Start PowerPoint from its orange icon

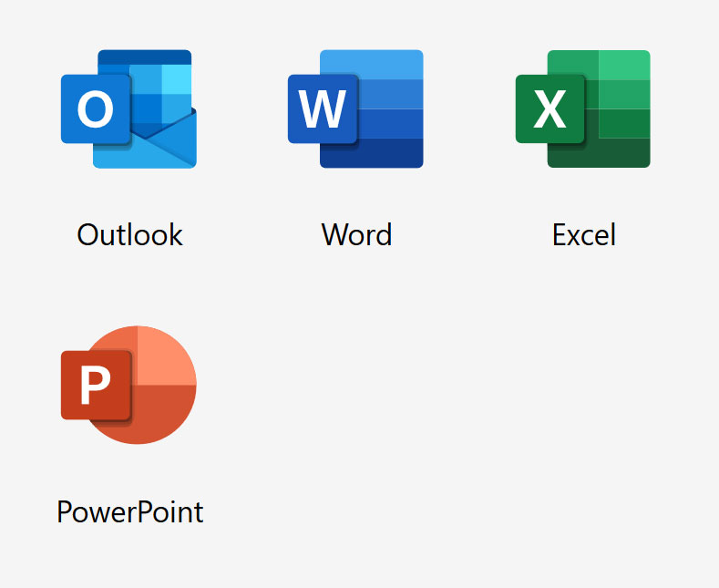tap(128, 385)
